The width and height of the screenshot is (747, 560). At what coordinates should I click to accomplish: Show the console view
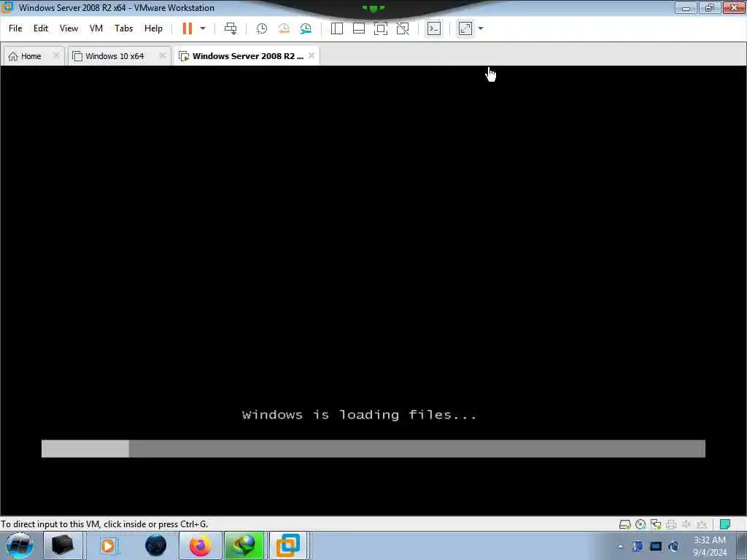(434, 28)
